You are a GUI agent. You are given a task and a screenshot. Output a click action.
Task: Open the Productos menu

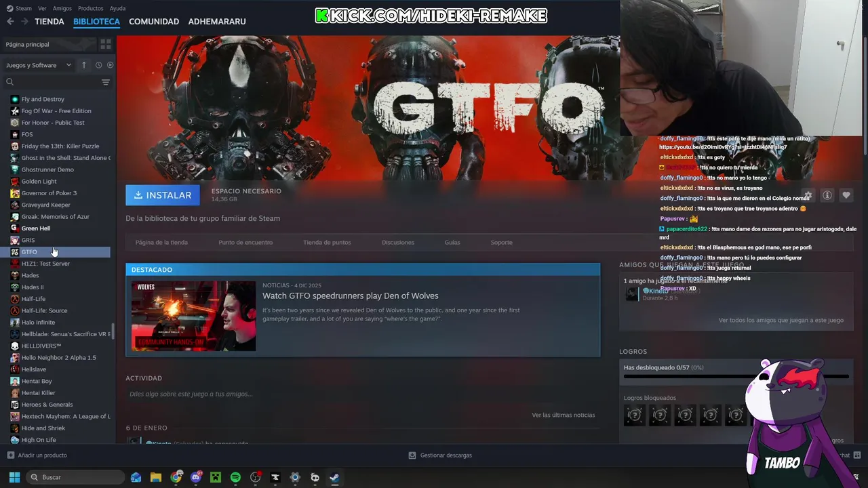click(91, 8)
